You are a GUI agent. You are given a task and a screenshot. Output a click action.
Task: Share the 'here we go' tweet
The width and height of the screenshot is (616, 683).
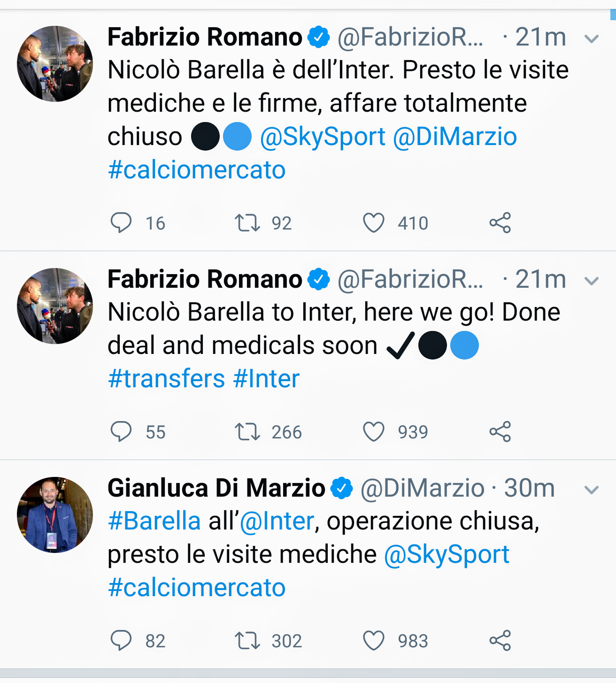coord(500,432)
